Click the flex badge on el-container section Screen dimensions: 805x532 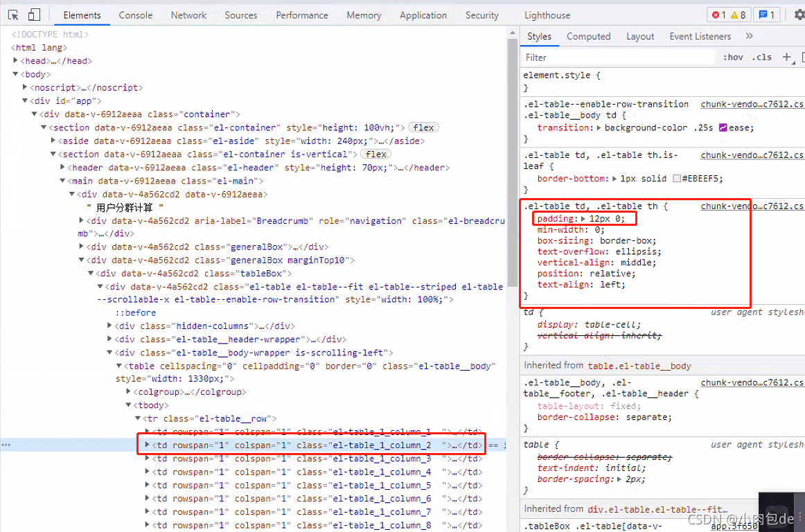pos(423,127)
